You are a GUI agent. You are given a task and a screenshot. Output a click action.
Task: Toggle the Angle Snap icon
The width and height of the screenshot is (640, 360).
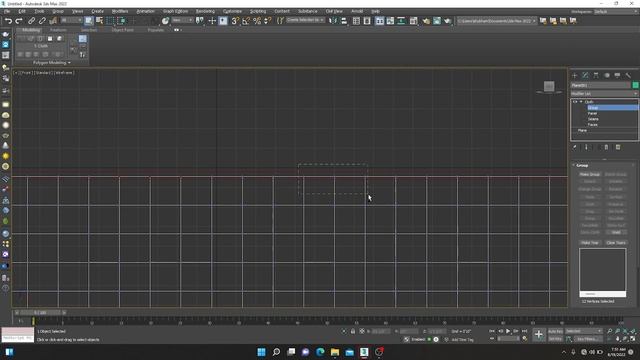(x=246, y=21)
